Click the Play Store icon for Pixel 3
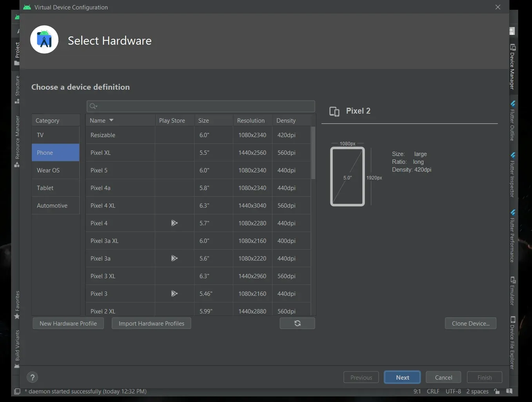 point(174,293)
